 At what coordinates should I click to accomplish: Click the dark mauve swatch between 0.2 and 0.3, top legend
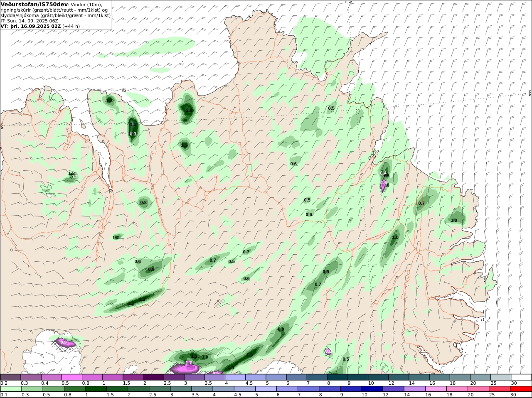coord(11,377)
